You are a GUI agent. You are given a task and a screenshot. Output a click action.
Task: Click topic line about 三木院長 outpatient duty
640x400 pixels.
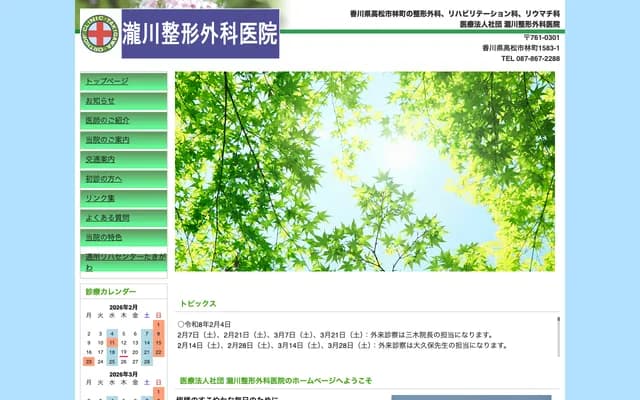(x=336, y=335)
